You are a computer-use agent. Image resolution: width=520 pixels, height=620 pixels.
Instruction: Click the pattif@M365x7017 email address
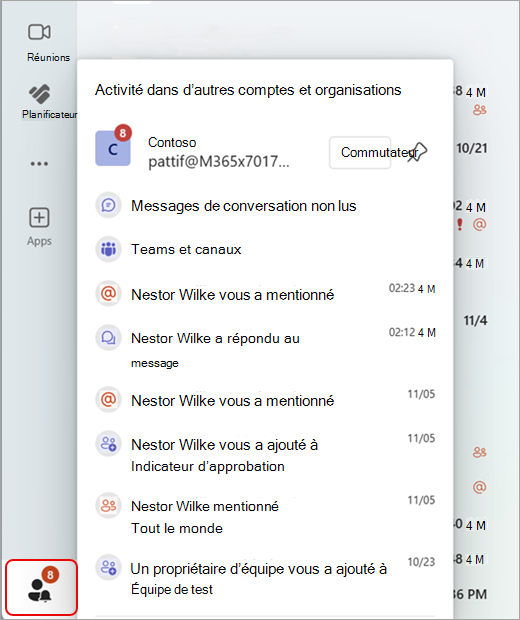(219, 162)
